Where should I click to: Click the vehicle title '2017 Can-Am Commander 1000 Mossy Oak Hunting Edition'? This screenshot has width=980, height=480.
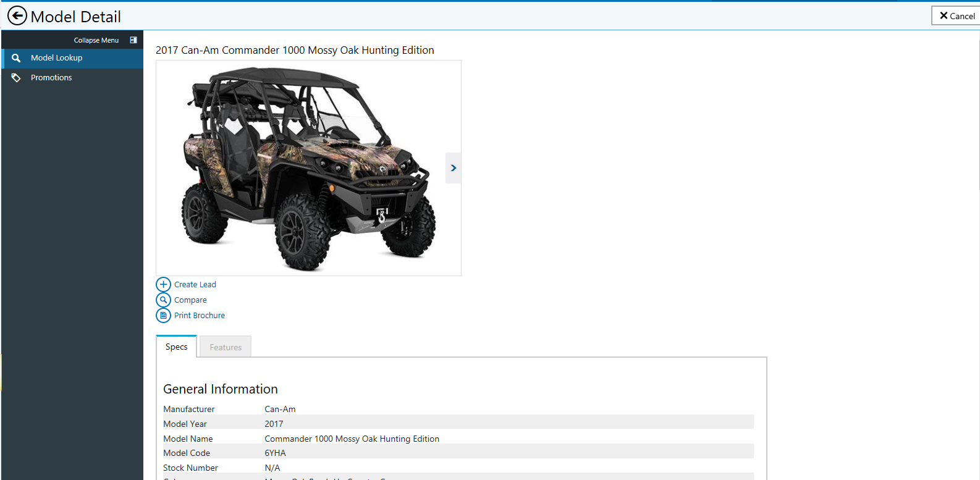pos(295,50)
